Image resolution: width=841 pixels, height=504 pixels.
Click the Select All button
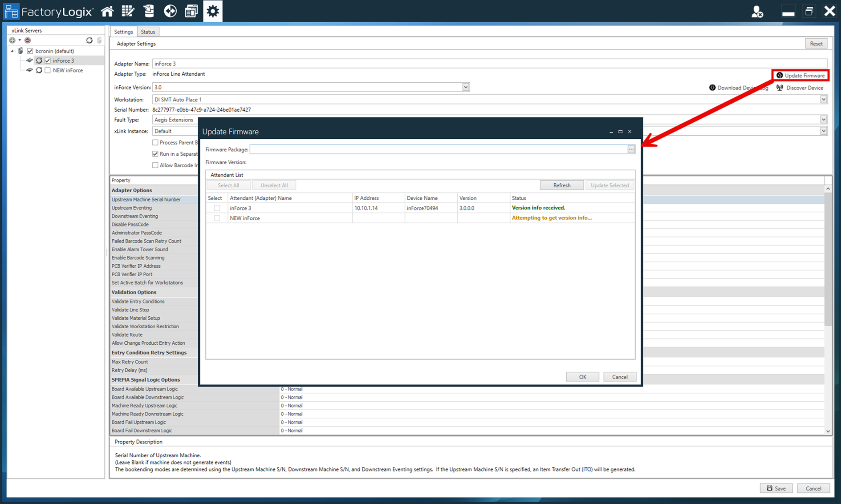click(x=228, y=185)
